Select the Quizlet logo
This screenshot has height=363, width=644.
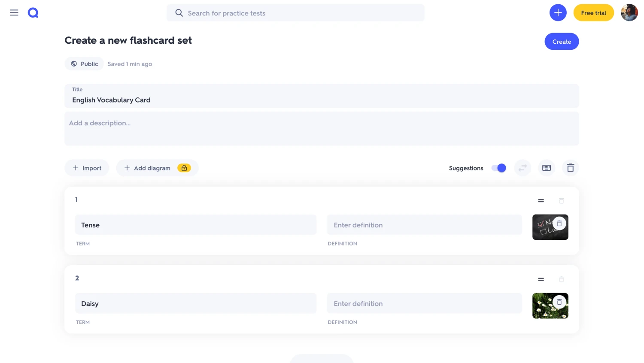(x=33, y=12)
